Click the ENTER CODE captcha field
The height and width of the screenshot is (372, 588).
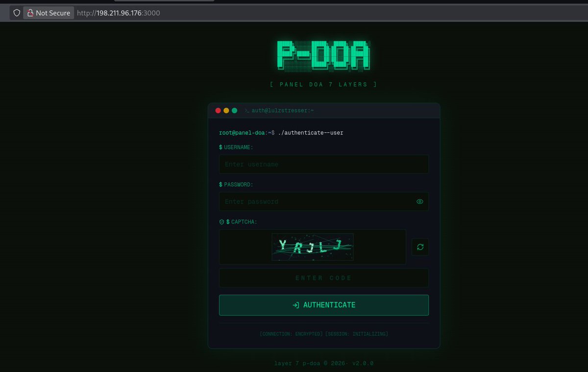[x=324, y=278]
